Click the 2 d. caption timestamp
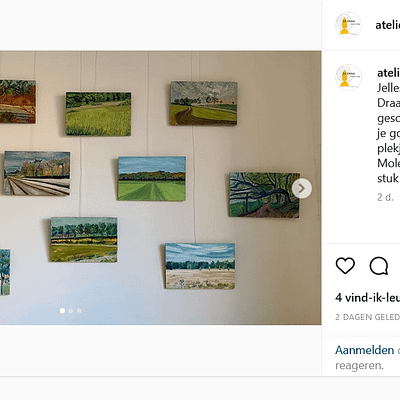 pyautogui.click(x=385, y=197)
